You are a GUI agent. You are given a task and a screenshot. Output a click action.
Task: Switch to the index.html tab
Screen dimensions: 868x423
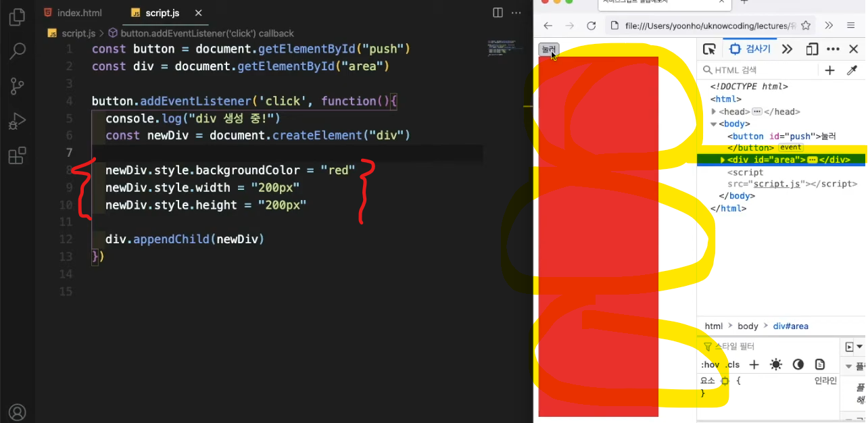[72, 13]
